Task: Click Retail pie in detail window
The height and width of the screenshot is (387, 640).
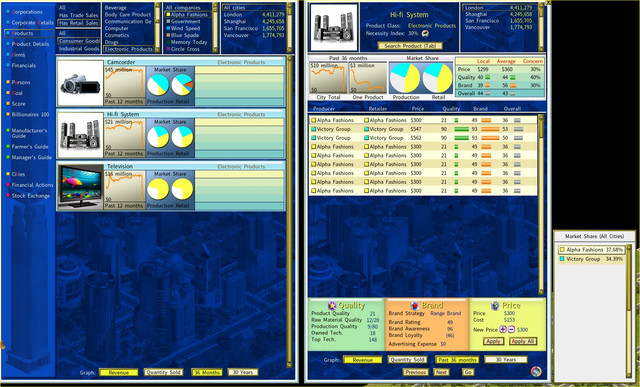Action: (x=438, y=78)
